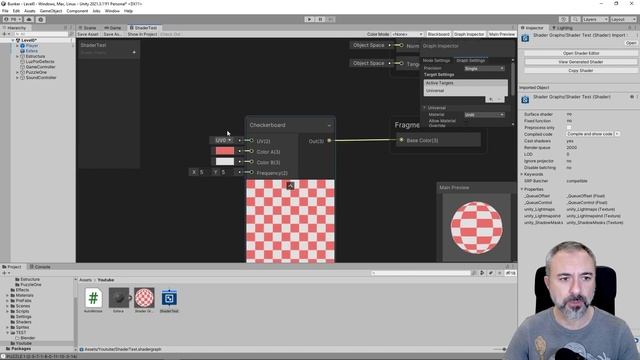Viewport: 640px width, 360px height.
Task: Open the Precision dropdown
Action: point(484,69)
